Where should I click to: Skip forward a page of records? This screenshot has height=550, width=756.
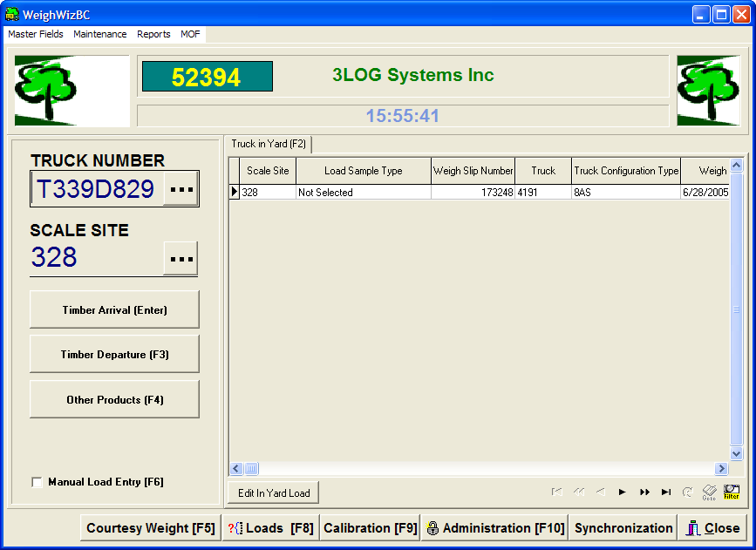coord(644,492)
